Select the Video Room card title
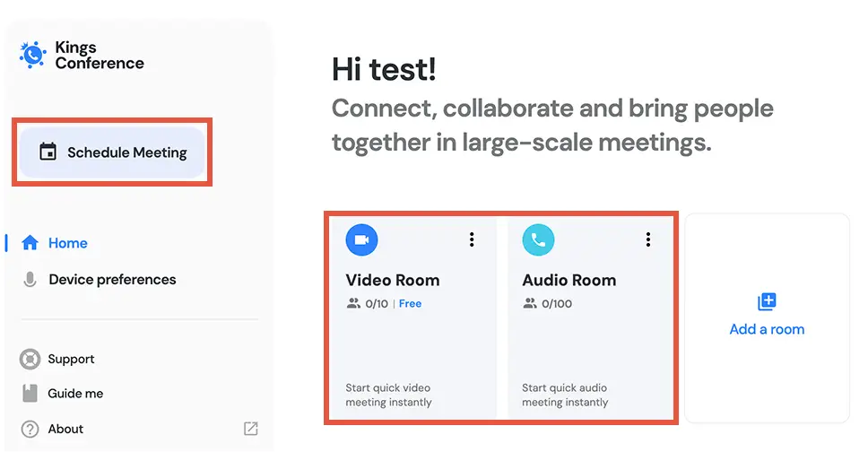The image size is (868, 452). click(393, 280)
